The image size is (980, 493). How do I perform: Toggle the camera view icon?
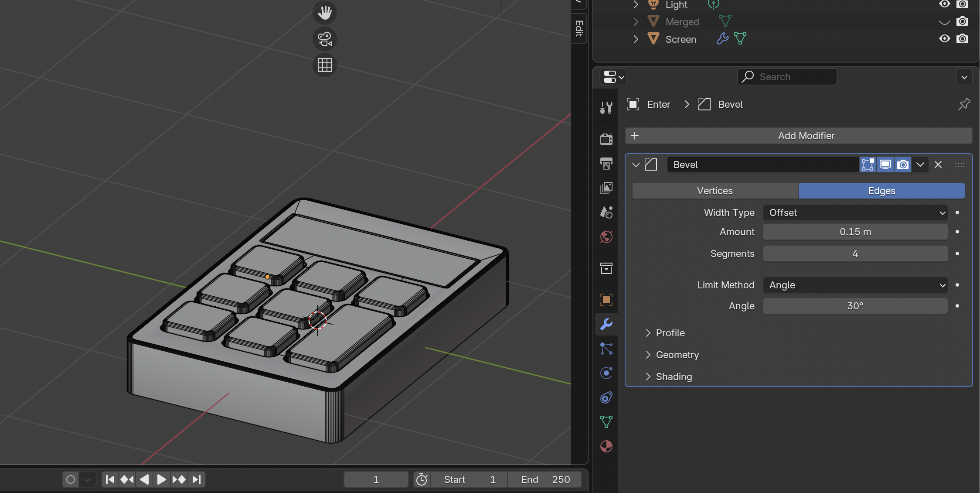[324, 39]
